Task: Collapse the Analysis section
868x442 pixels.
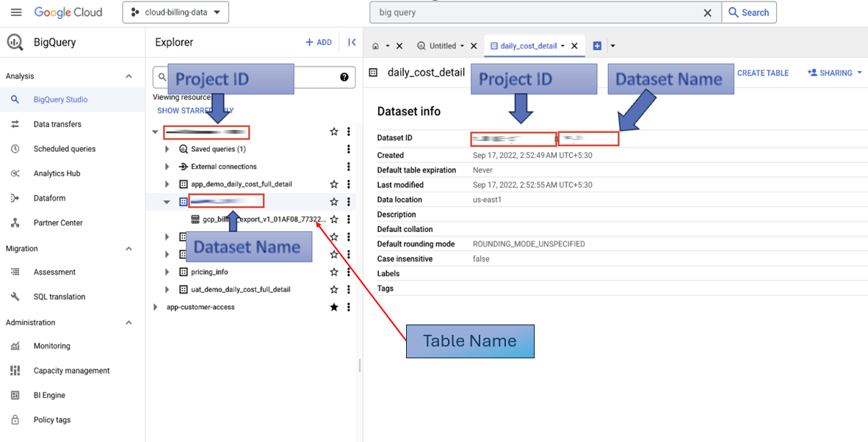Action: (x=129, y=76)
